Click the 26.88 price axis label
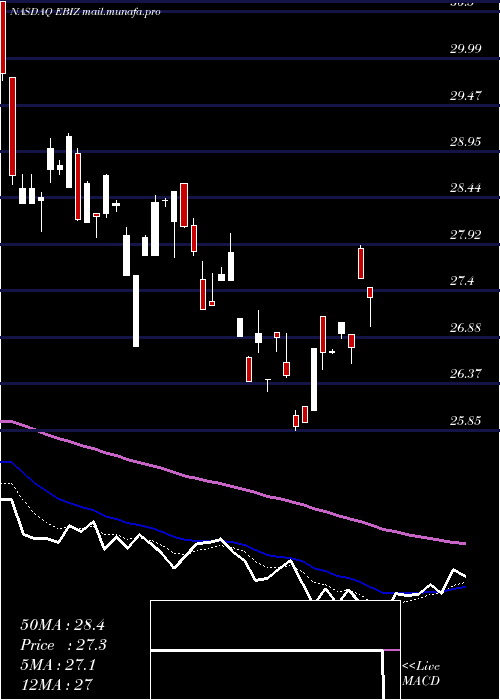 point(466,328)
